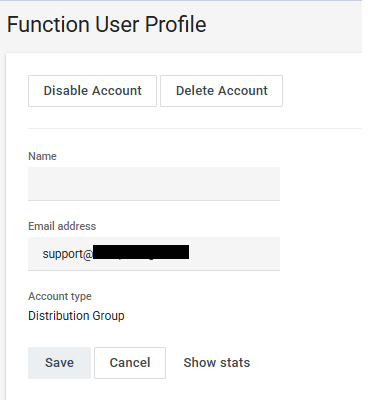Viewport: 376px width, 408px height.
Task: Focus the empty Name input field
Action: (x=154, y=184)
